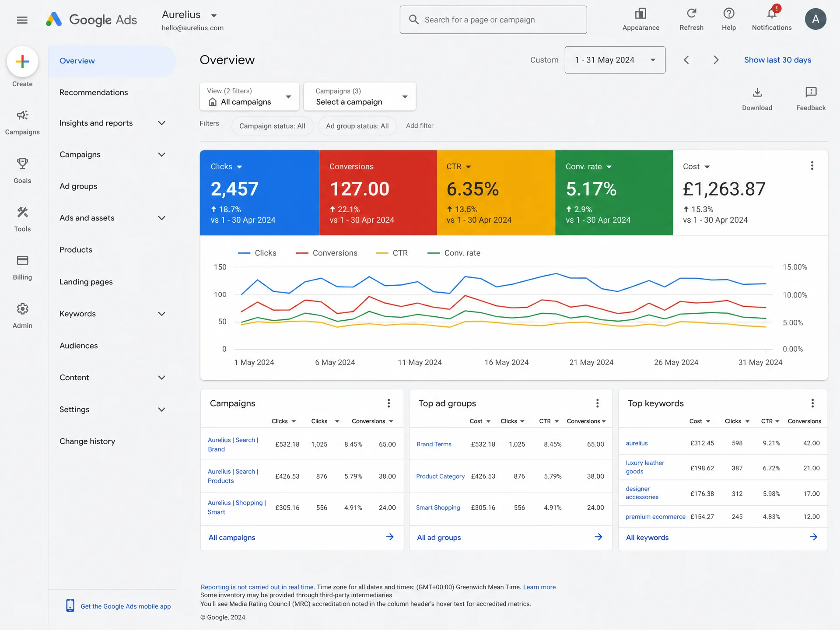Click the search for page or campaign field
Image resolution: width=840 pixels, height=630 pixels.
[493, 20]
